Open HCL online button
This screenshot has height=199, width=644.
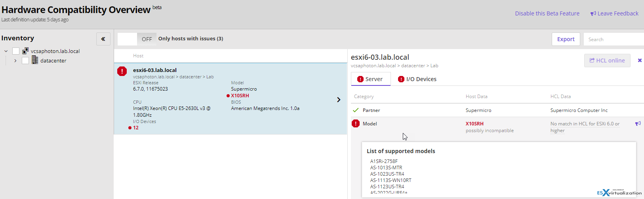click(x=607, y=61)
